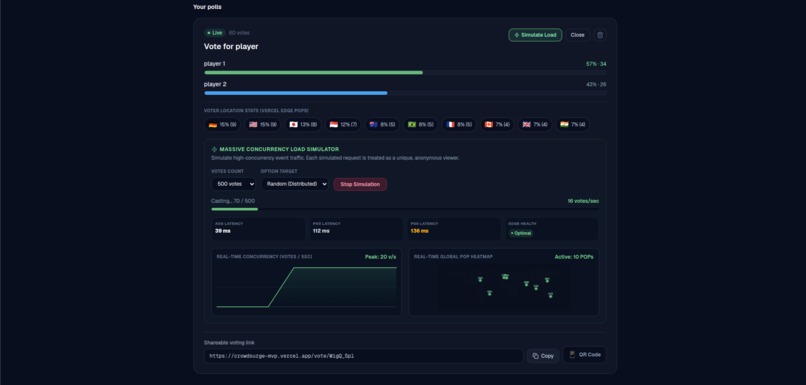Select the Singapore flag 12% chip
Screen dimensions: 806x385
point(343,124)
